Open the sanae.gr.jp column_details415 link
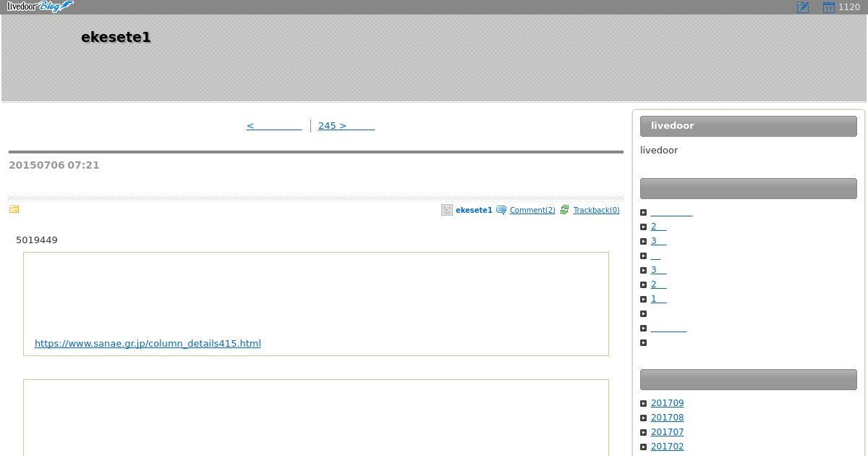 pyautogui.click(x=148, y=344)
